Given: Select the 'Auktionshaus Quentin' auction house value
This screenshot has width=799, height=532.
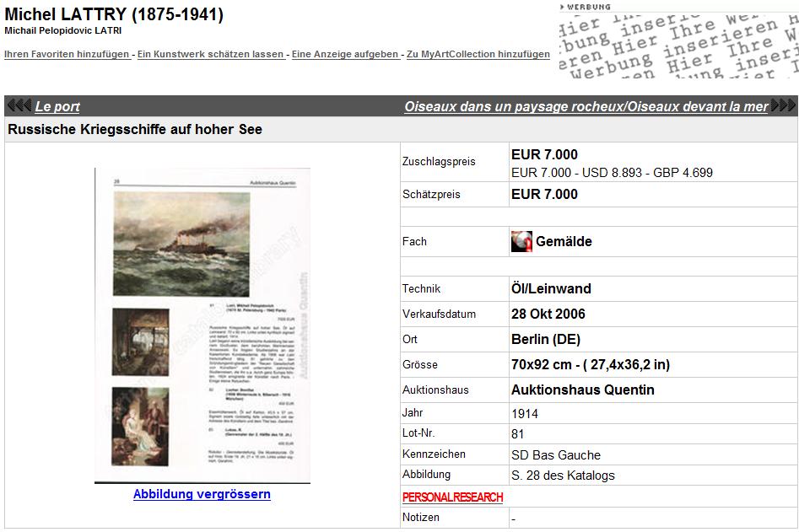Looking at the screenshot, I should point(582,390).
